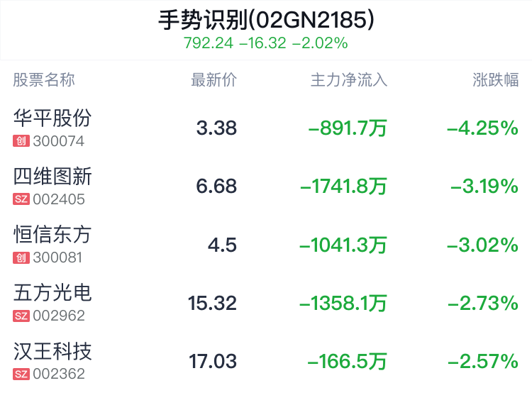Click the 创 badge beside code 300074
The width and height of the screenshot is (532, 400).
click(x=21, y=141)
